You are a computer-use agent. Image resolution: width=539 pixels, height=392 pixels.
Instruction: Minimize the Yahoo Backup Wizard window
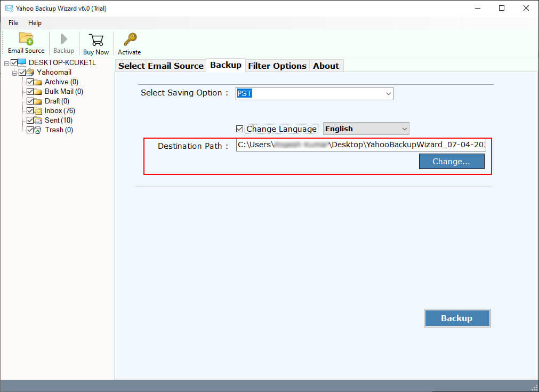click(x=478, y=8)
